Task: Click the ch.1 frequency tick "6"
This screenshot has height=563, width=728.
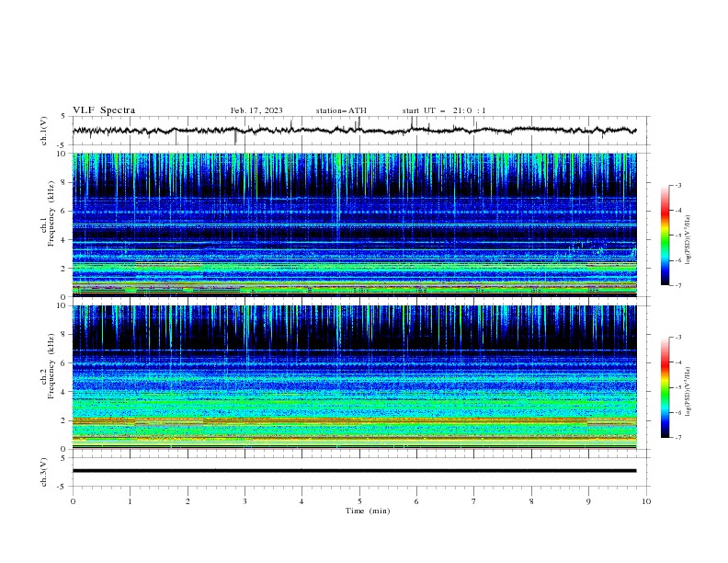Action: 63,211
